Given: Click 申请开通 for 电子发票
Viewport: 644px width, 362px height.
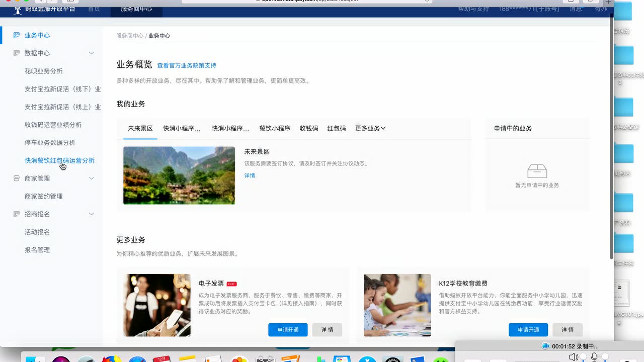Looking at the screenshot, I should pos(288,330).
